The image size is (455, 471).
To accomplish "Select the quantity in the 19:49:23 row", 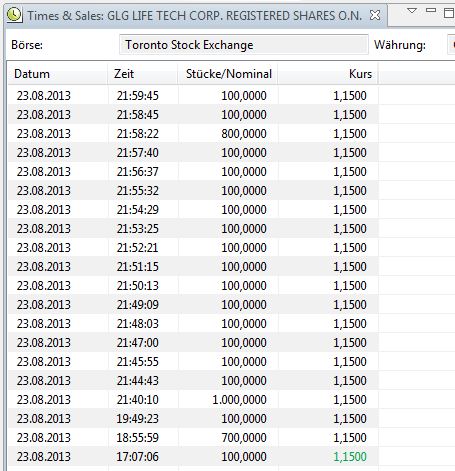I will click(x=244, y=419).
